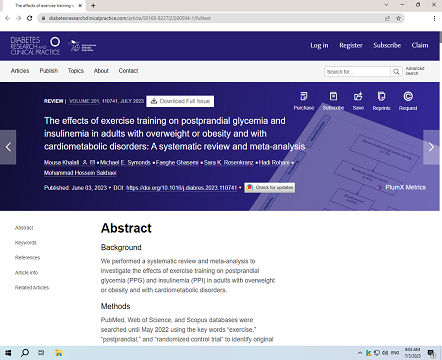Open the notification center icon
Viewport: 442px width, 360px height.
point(431,353)
